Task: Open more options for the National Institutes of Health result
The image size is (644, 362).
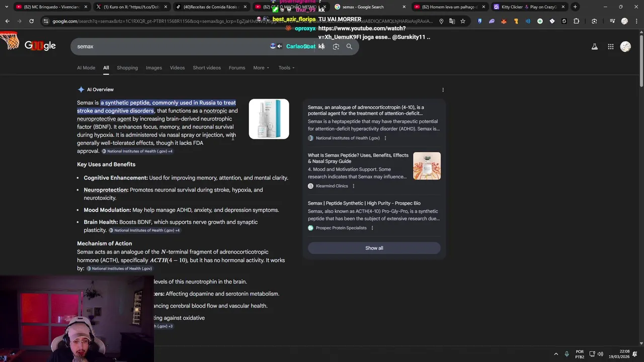Action: [385, 138]
